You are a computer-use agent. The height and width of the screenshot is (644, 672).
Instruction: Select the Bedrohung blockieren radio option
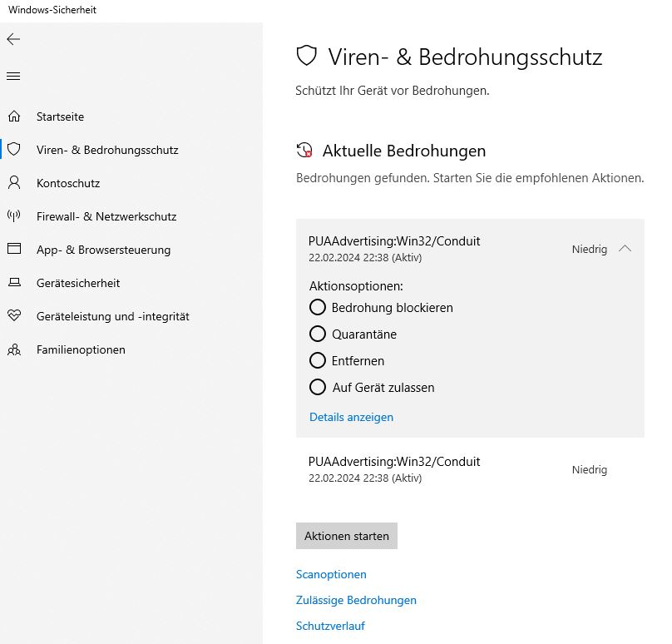[x=318, y=307]
